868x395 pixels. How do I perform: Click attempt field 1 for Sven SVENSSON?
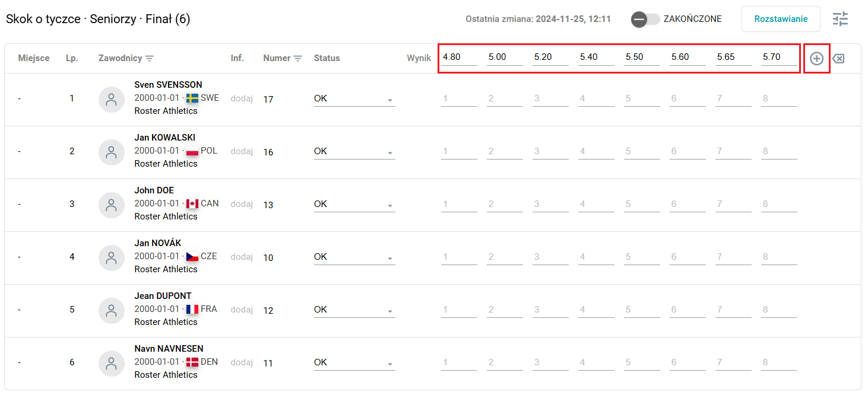[x=459, y=98]
